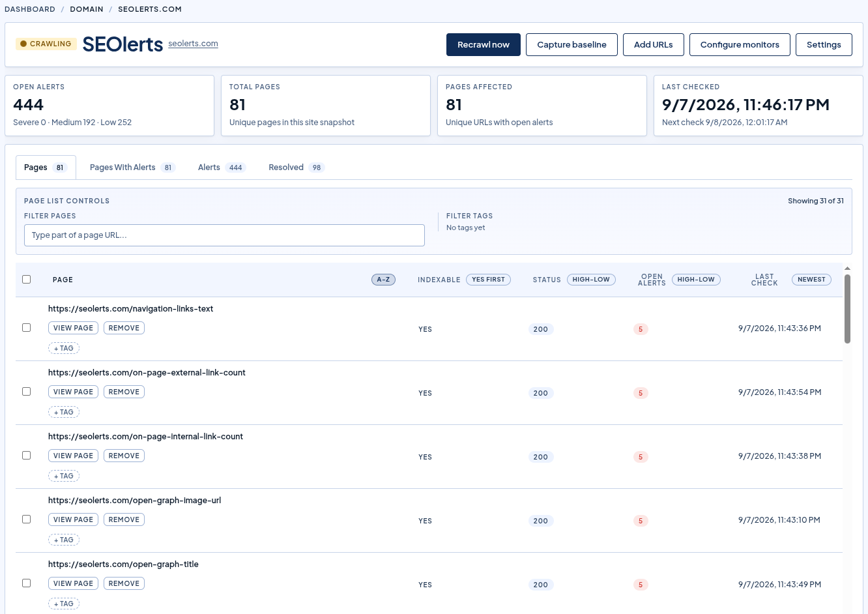Sort pages by A-Z pill
The width and height of the screenshot is (868, 614).
pyautogui.click(x=383, y=280)
